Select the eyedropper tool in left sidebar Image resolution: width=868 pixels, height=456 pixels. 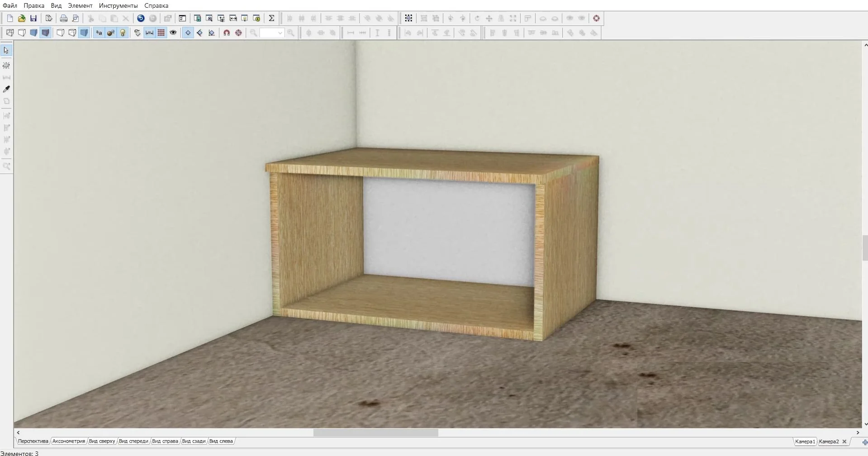[x=6, y=89]
